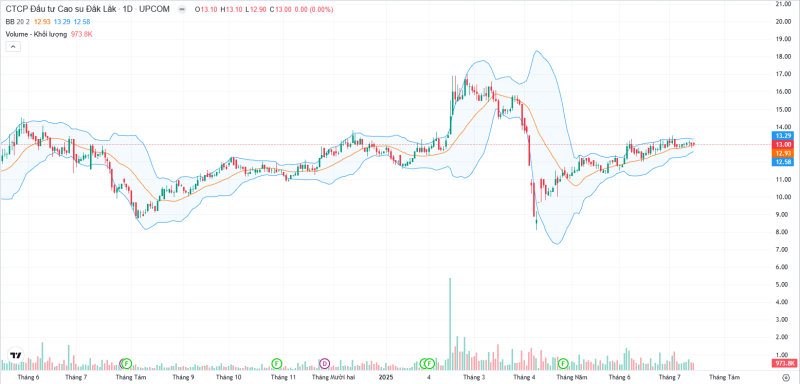Click the Tháng 9 time axis label
This screenshot has height=384, width=800.
click(x=183, y=377)
